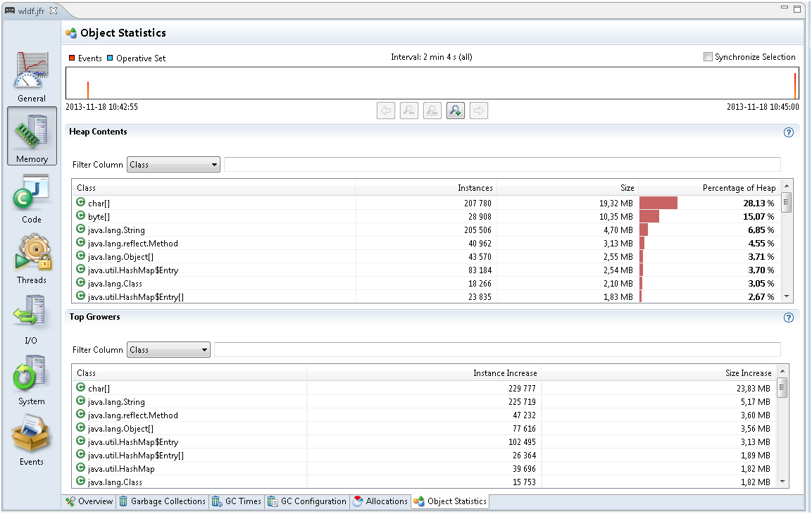Image resolution: width=812 pixels, height=514 pixels.
Task: Switch to the Garbage Collections tab
Action: pos(162,501)
